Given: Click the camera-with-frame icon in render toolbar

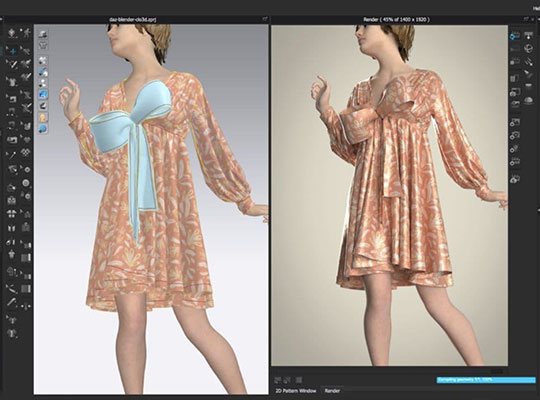Looking at the screenshot, I should pyautogui.click(x=515, y=92).
